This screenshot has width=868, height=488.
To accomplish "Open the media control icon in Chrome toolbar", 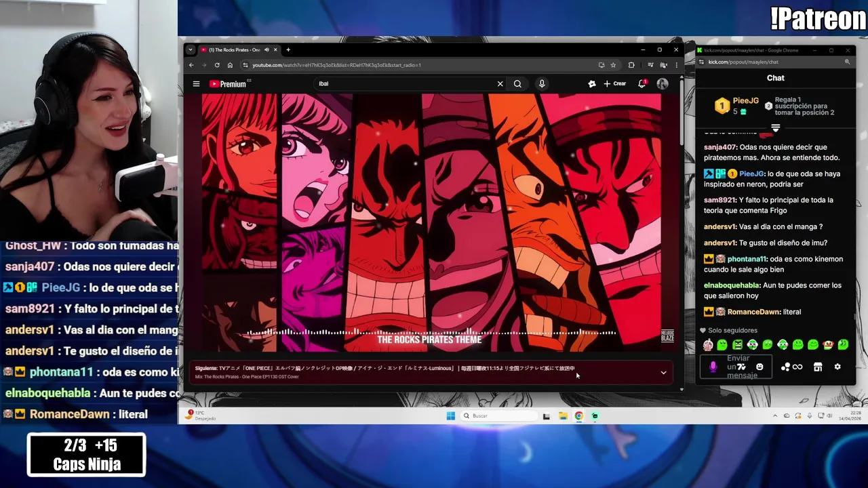I will pyautogui.click(x=650, y=65).
